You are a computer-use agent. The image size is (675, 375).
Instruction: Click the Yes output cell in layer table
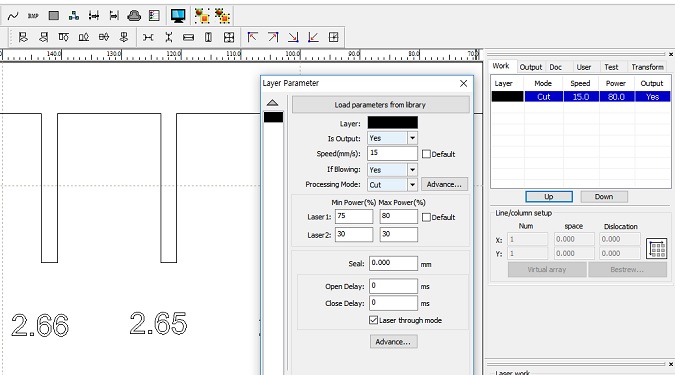[653, 97]
